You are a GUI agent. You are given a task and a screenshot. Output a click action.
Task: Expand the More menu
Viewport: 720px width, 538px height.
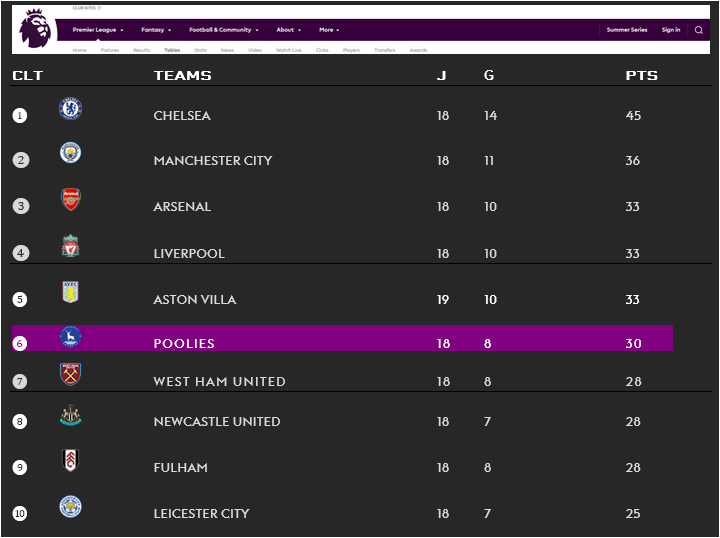pos(329,30)
